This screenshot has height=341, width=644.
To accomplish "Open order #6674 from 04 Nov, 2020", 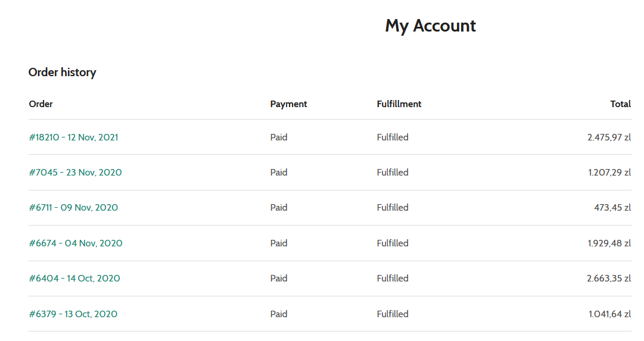I will coord(76,243).
